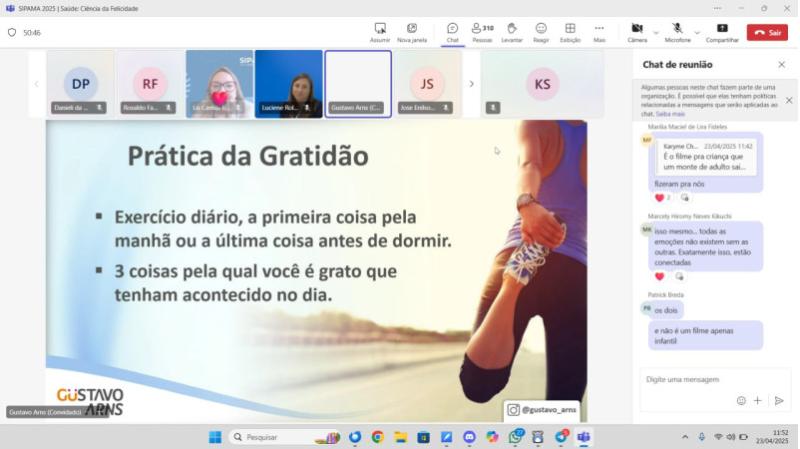
Task: Expand the Microfone options arrow
Action: click(697, 33)
